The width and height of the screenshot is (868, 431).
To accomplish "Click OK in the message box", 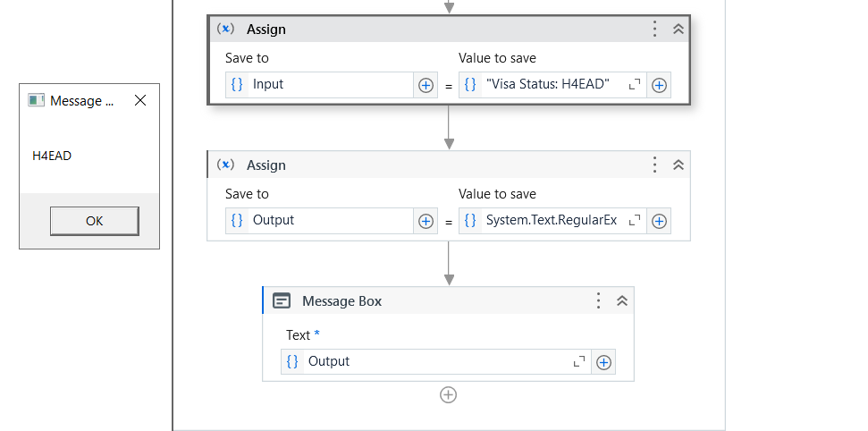I will coord(94,221).
